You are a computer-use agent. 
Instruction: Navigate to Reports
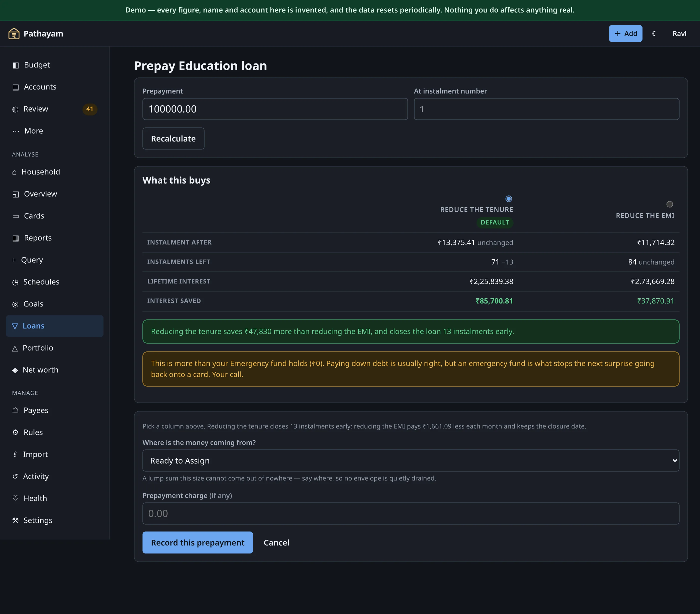(54, 238)
